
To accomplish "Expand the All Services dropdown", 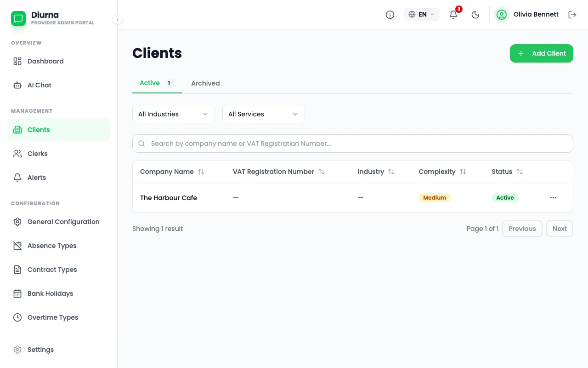I will pos(264,114).
